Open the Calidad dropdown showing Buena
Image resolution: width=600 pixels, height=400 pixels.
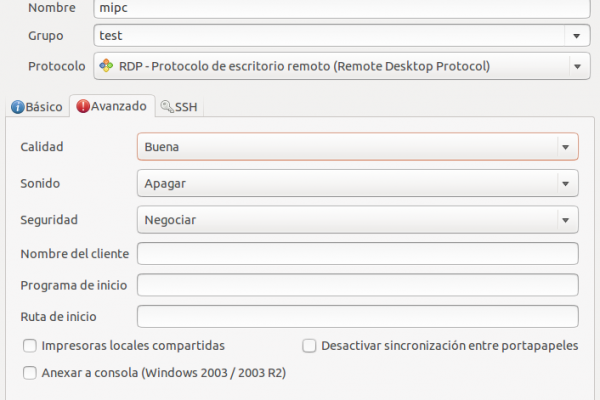coord(357,147)
